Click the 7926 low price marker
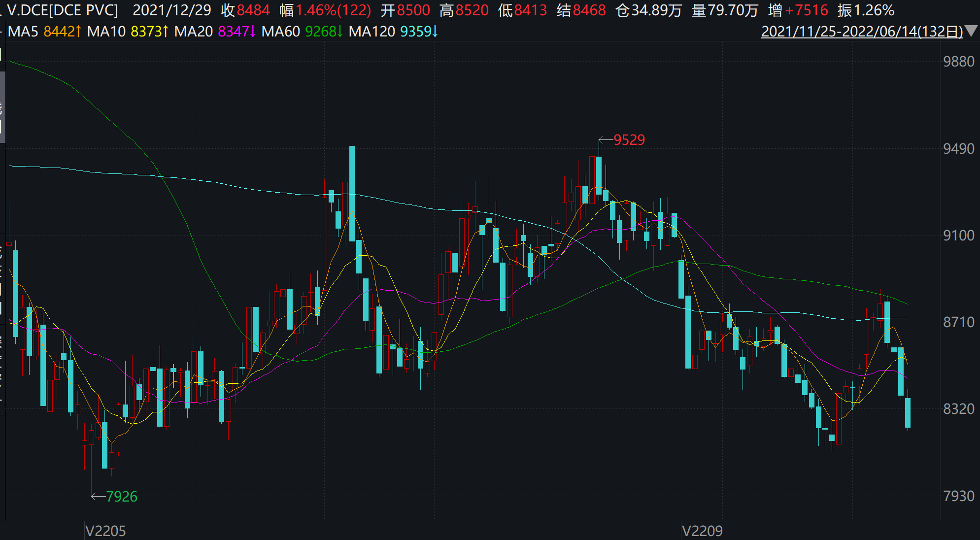The image size is (980, 540). click(x=122, y=497)
